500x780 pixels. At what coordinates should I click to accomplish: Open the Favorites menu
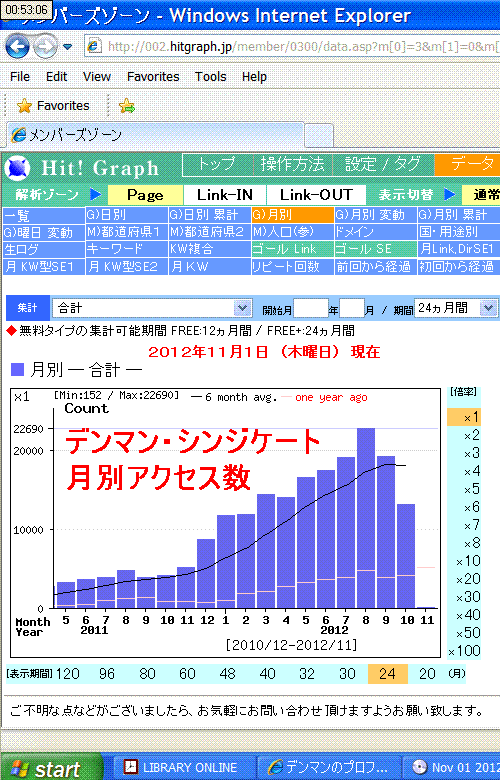coord(153,77)
